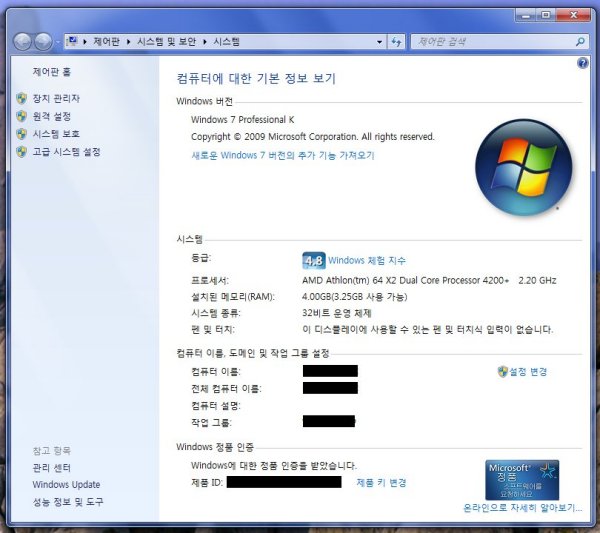
Task: Expand the arrow after 시스템 및 보안 breadcrumb
Action: pyautogui.click(x=205, y=41)
